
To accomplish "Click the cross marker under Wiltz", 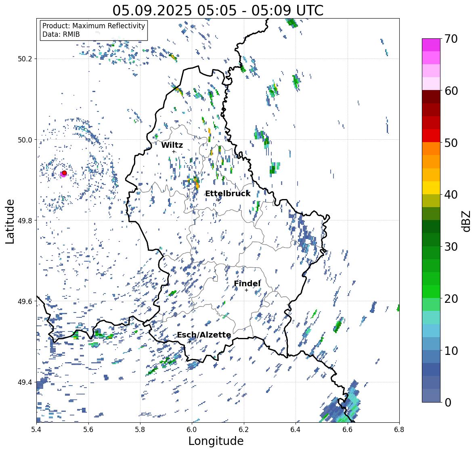I will (x=174, y=151).
